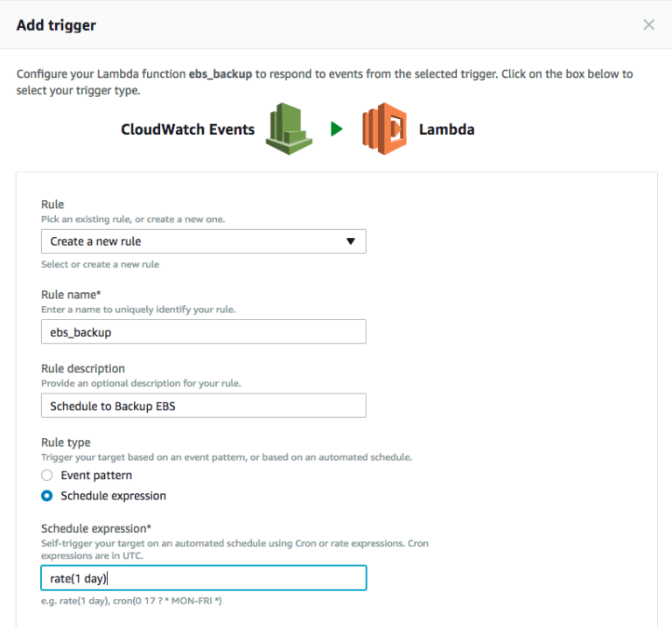Viewport: 672px width, 627px height.
Task: Click the 'Lambda' label beside orange icon
Action: 446,129
